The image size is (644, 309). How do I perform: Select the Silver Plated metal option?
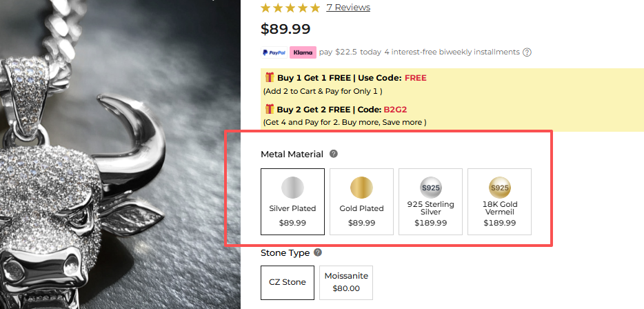click(x=292, y=201)
